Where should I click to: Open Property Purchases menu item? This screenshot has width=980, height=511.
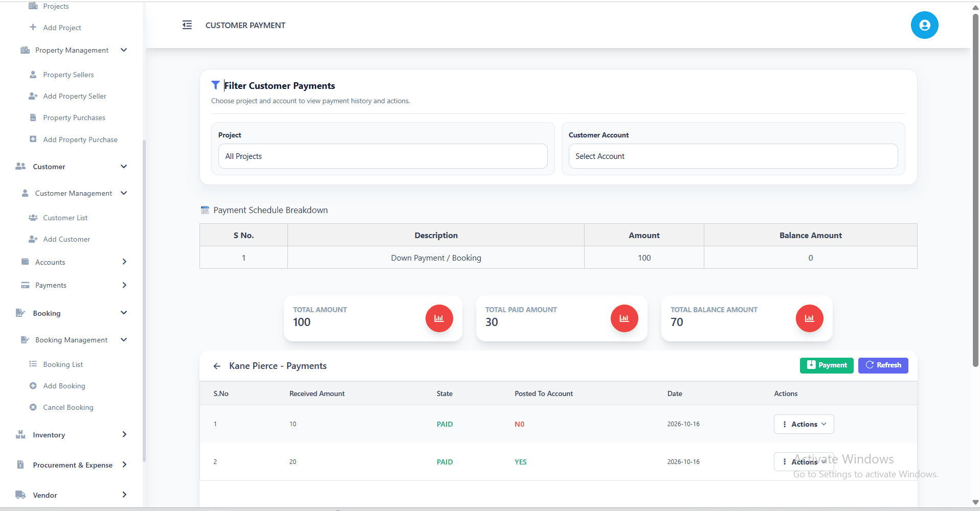pos(74,118)
